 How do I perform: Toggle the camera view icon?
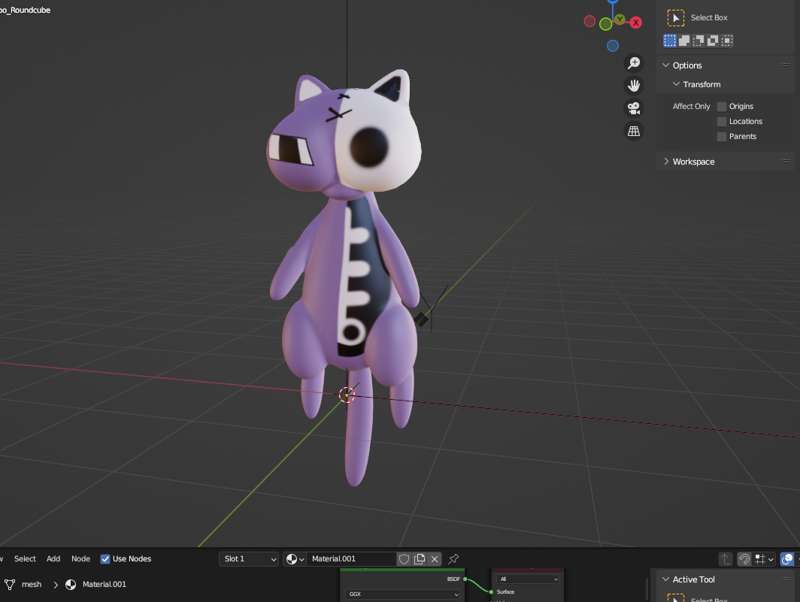pos(634,108)
